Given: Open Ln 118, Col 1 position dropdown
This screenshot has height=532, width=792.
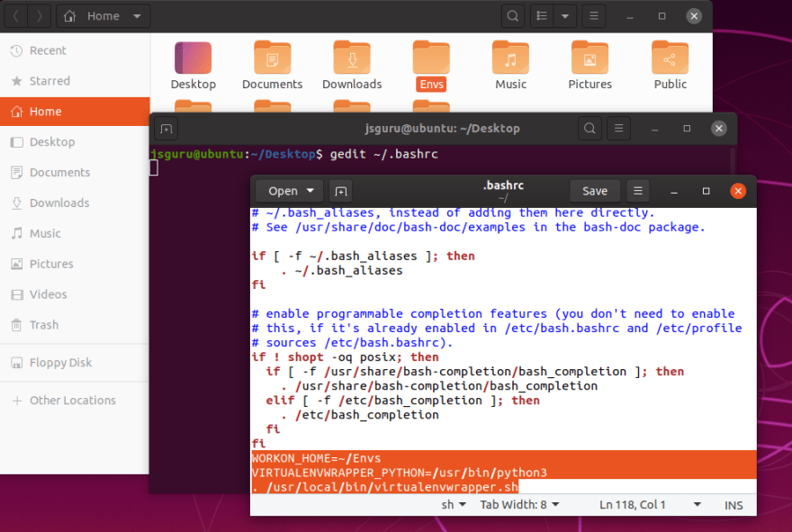Looking at the screenshot, I should pyautogui.click(x=650, y=505).
